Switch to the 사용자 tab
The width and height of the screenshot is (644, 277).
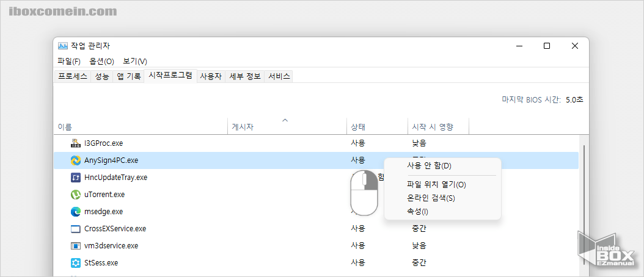[211, 76]
